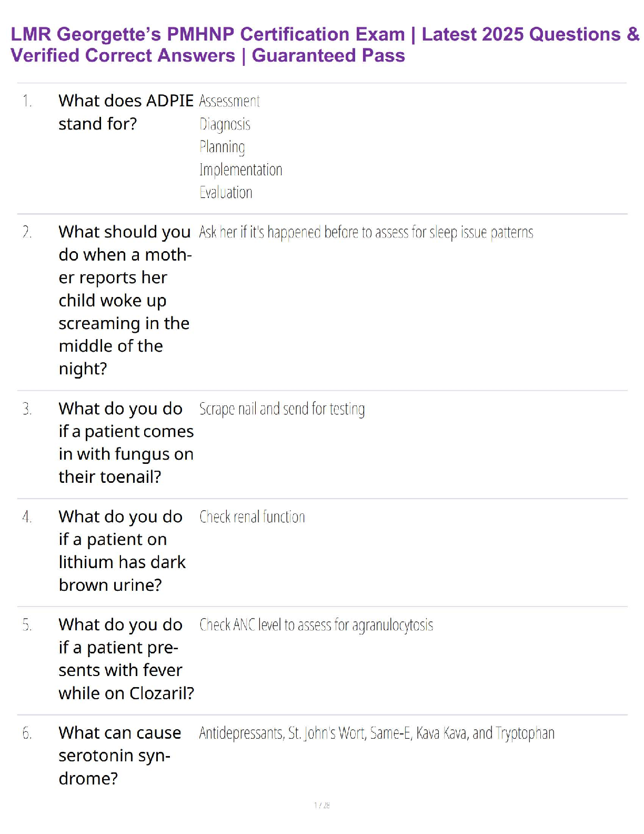This screenshot has width=644, height=834.
Task: Click the purple document title heading
Action: (x=325, y=45)
